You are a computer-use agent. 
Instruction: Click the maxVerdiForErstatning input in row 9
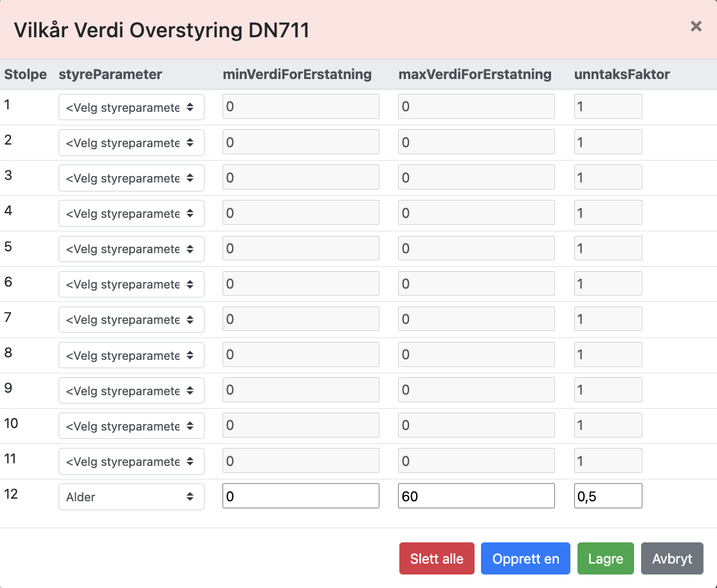pyautogui.click(x=476, y=390)
